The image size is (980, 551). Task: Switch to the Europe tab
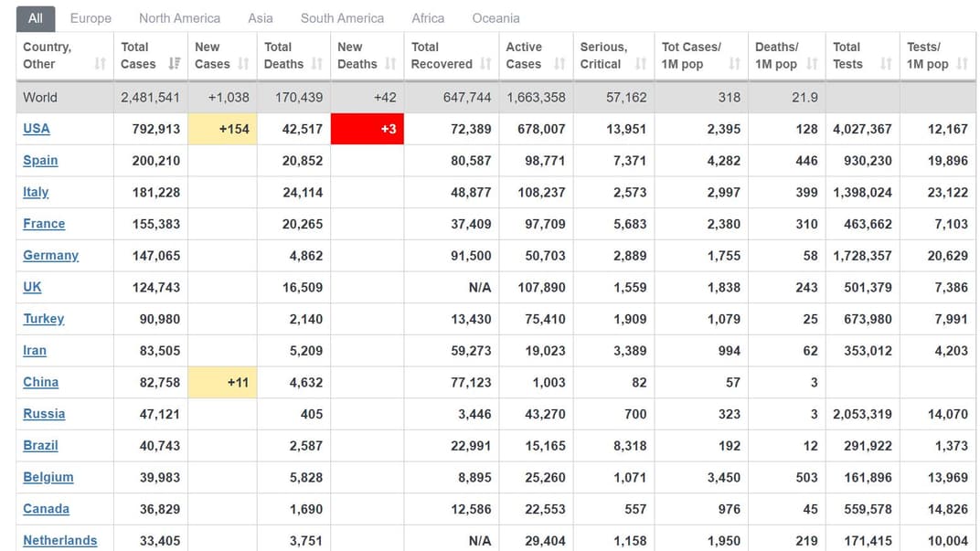pyautogui.click(x=91, y=18)
